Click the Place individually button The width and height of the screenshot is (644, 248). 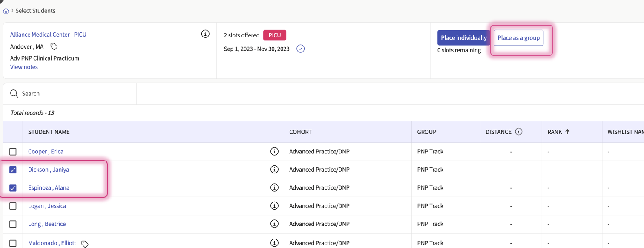click(x=463, y=38)
